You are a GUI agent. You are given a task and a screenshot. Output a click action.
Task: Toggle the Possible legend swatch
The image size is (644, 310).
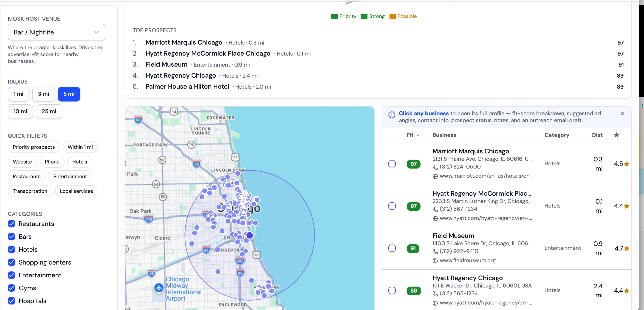[x=393, y=17]
